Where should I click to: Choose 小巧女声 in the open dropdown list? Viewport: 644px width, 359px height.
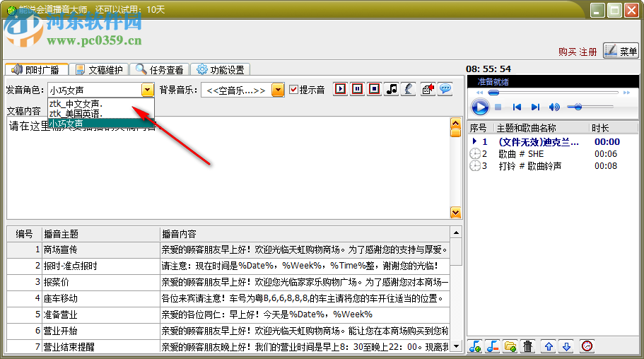pos(101,123)
